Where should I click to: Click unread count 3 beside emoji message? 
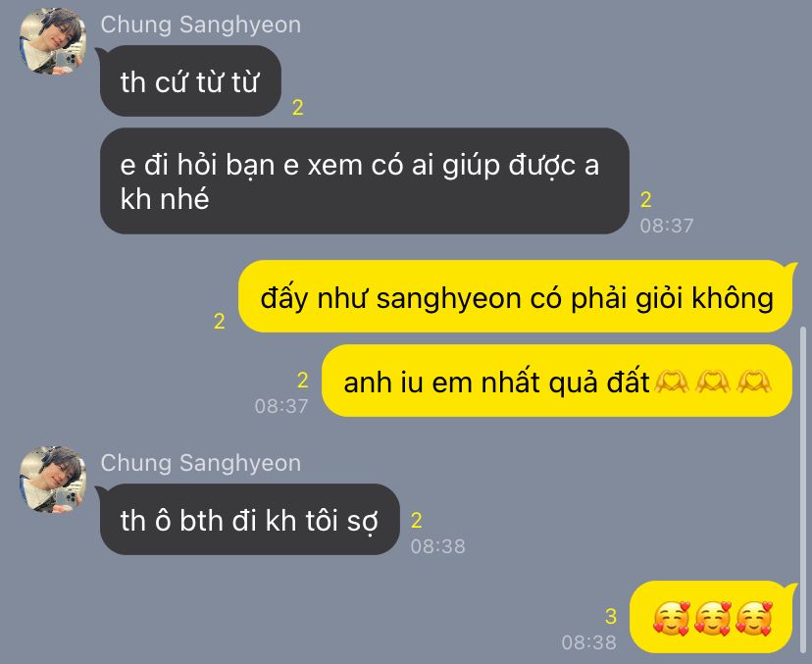click(x=611, y=616)
